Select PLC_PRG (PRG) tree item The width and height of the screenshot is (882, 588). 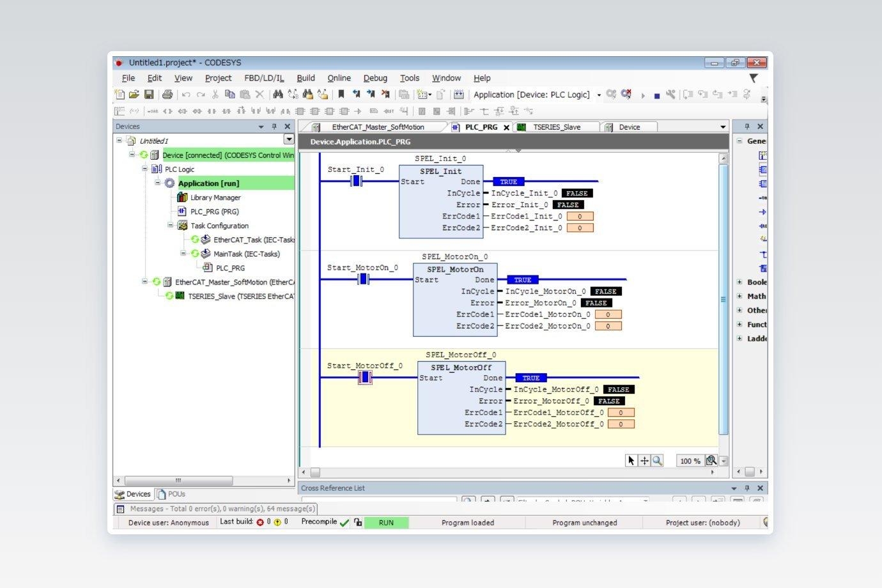click(214, 212)
